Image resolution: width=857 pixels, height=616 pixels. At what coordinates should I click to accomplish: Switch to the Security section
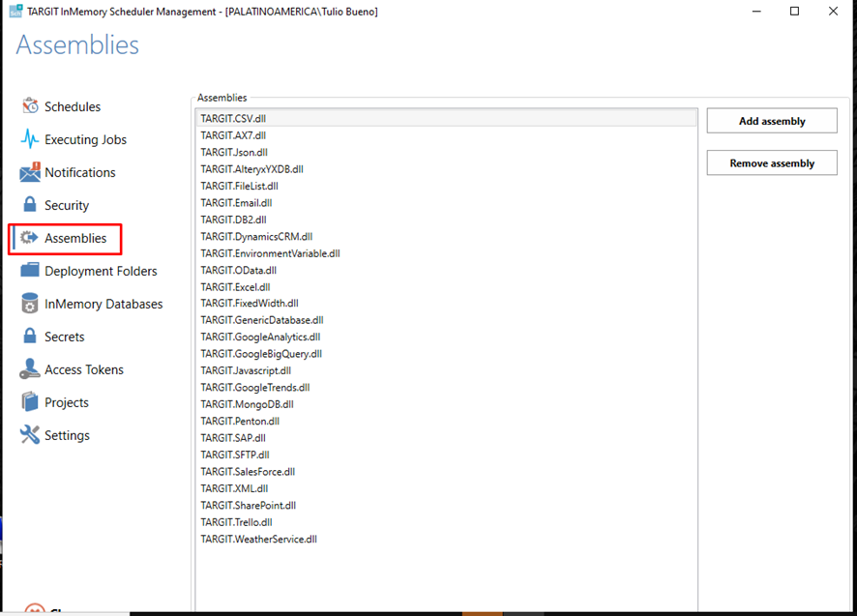[67, 205]
